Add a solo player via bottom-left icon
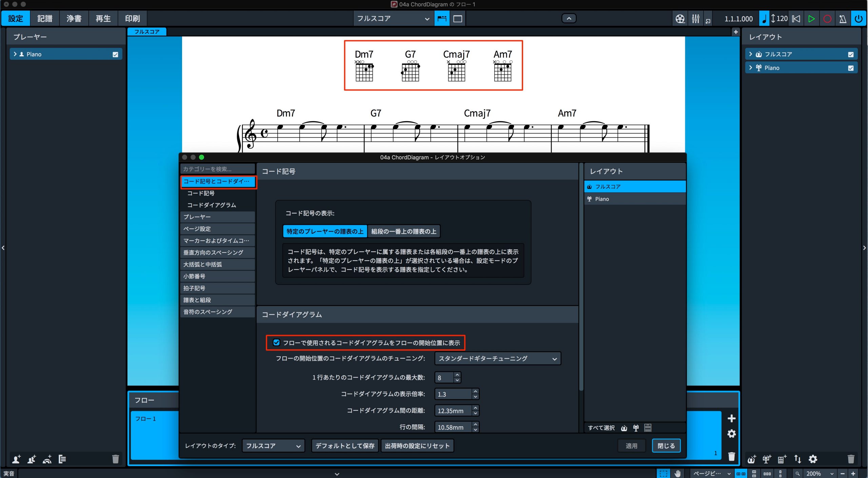The height and width of the screenshot is (478, 868). pyautogui.click(x=16, y=459)
